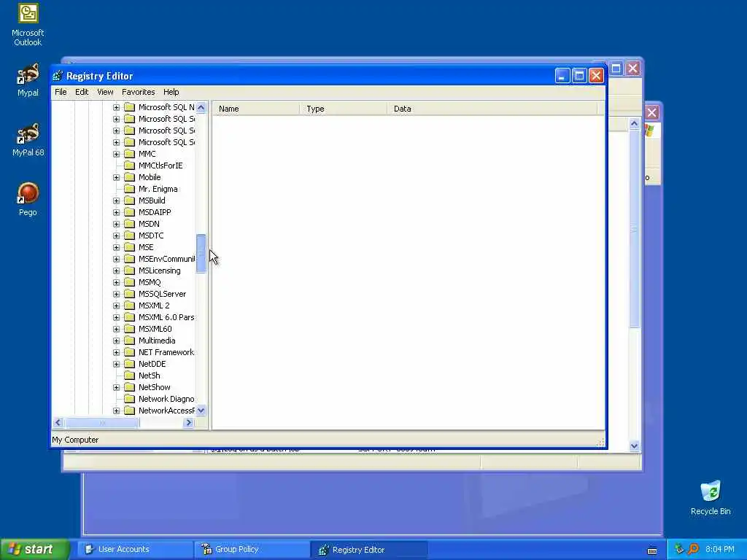Viewport: 747px width, 560px height.
Task: Expand the MSDTC registry key
Action: coord(116,236)
